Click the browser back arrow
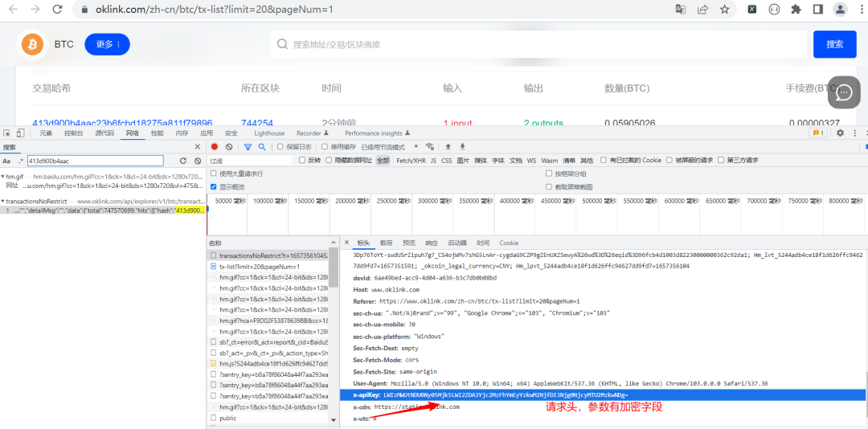Image resolution: width=868 pixels, height=429 pixels. [x=14, y=9]
